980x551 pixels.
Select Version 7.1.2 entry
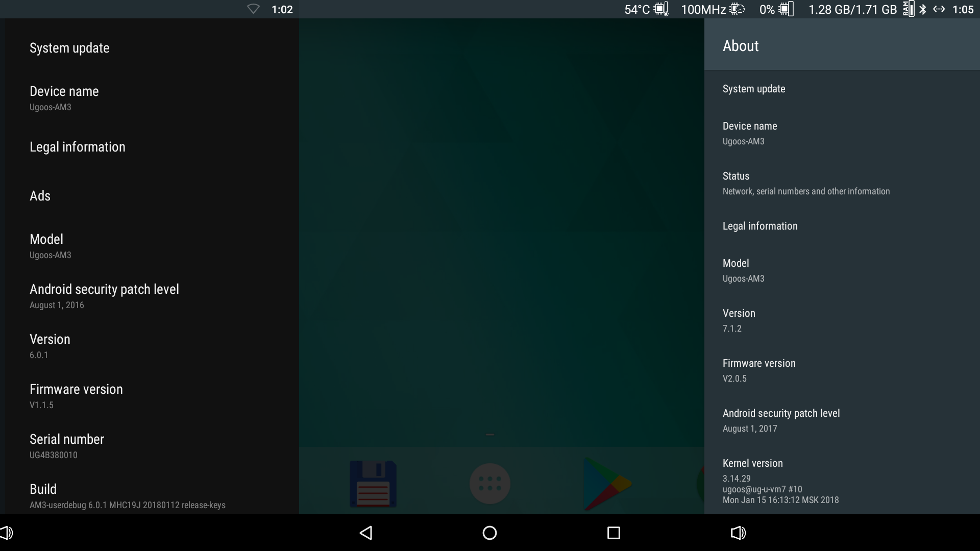[842, 320]
